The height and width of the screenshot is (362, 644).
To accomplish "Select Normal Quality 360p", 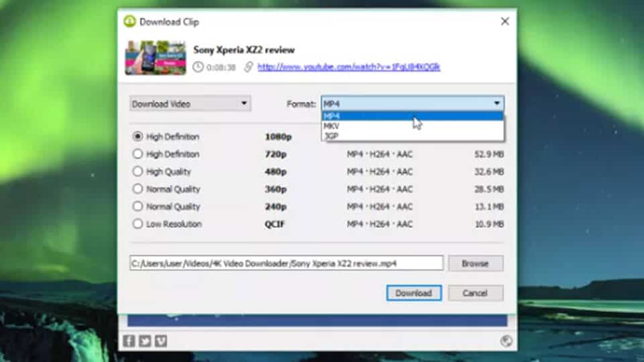I will click(x=138, y=189).
